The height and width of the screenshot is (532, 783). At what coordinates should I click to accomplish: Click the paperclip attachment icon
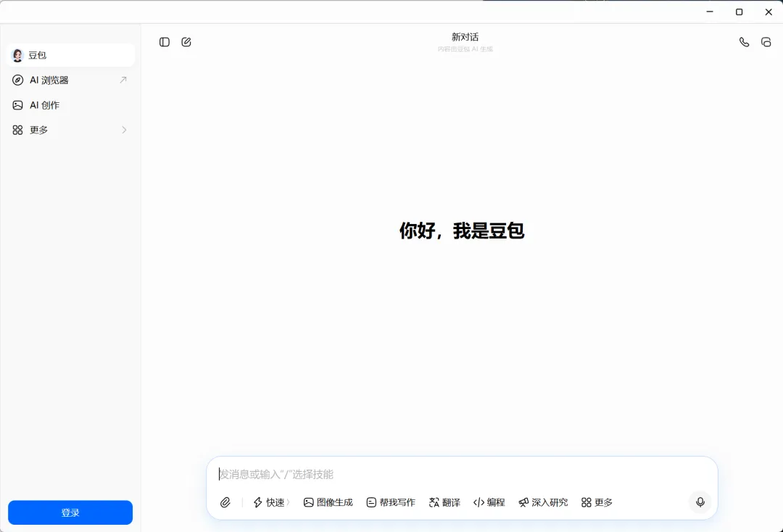click(225, 502)
